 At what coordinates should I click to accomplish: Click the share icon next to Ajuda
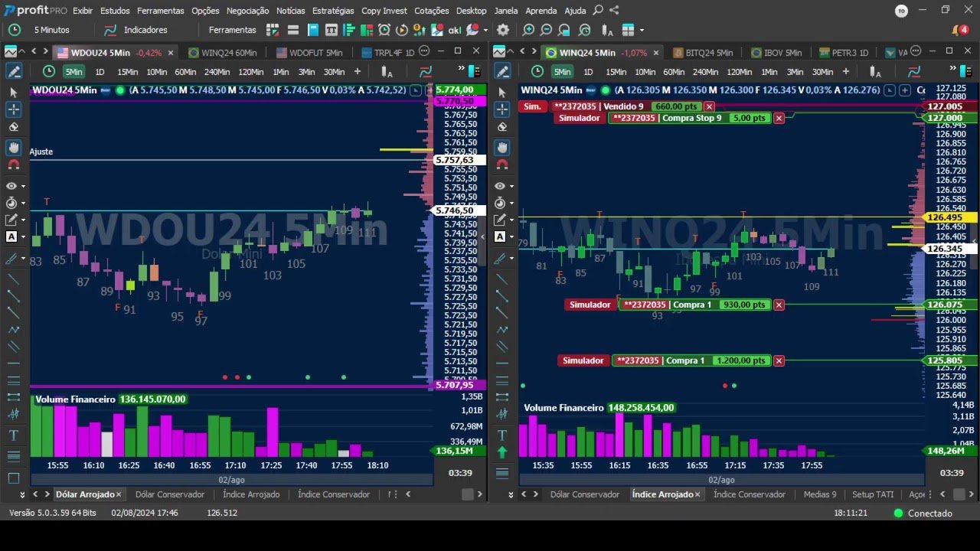[x=614, y=11]
